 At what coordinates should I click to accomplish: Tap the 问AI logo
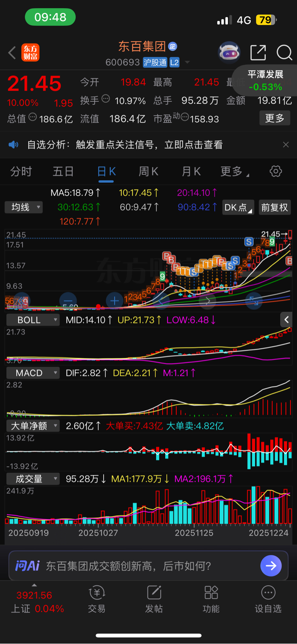coord(27,566)
